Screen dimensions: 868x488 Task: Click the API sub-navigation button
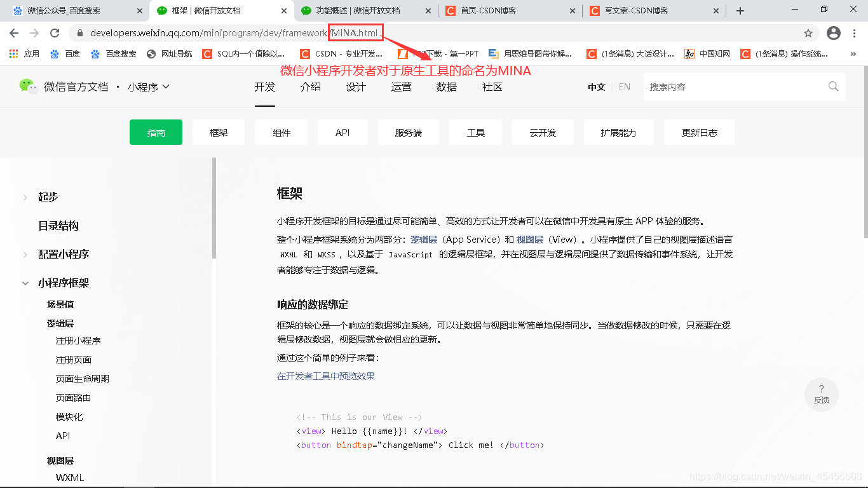point(342,132)
